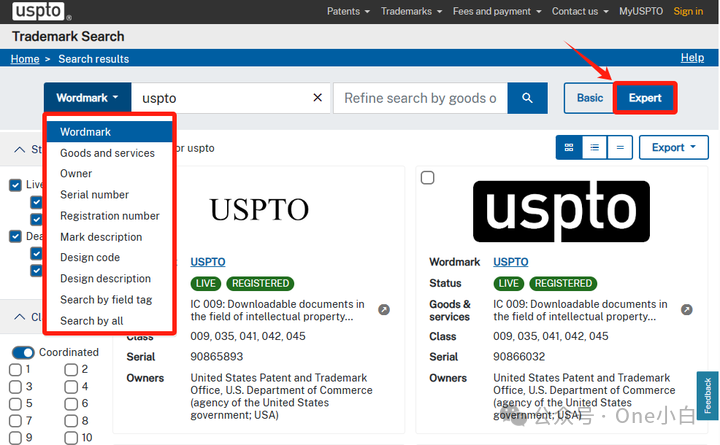Expand the Patents header menu
720x445 pixels.
click(348, 11)
